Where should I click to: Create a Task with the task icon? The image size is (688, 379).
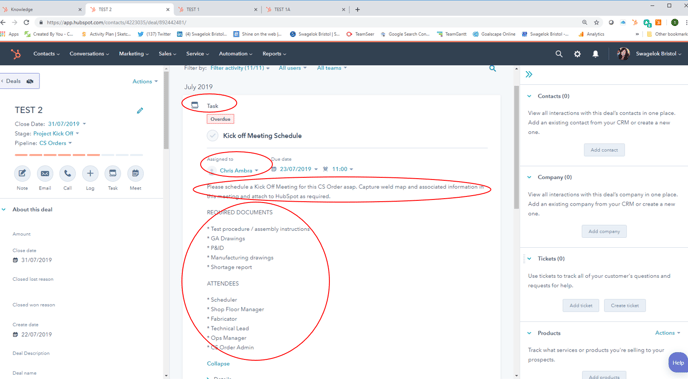pos(113,174)
